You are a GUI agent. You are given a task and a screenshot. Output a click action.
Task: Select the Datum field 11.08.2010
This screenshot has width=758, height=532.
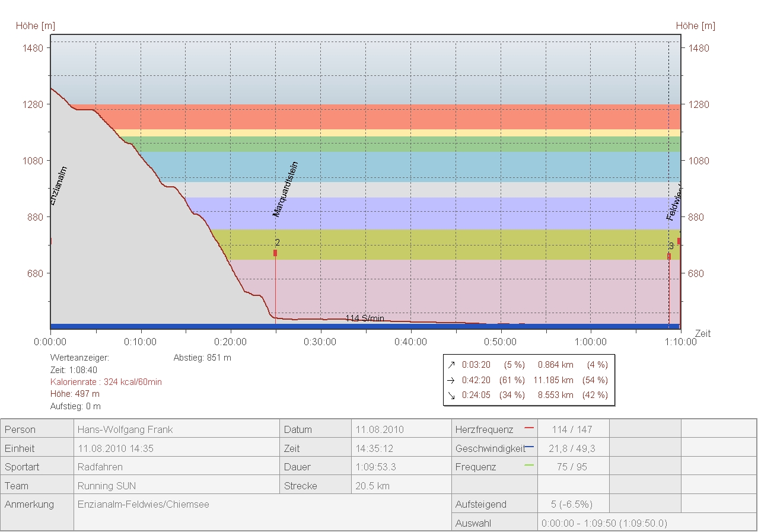[x=379, y=429]
